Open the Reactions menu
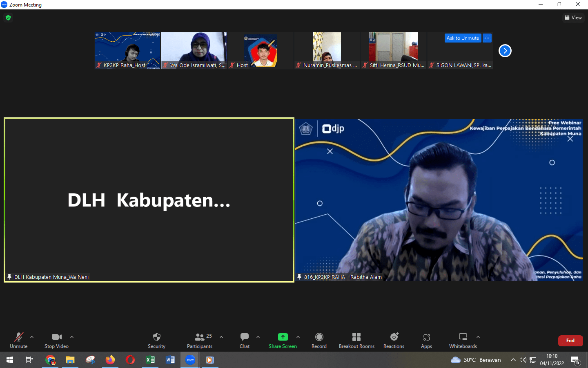The image size is (588, 368). pyautogui.click(x=394, y=337)
